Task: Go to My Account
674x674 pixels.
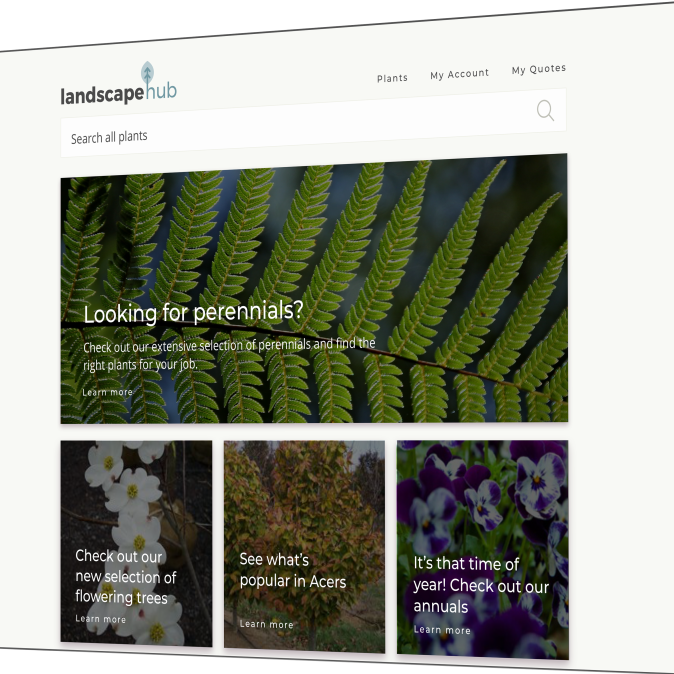Action: click(459, 74)
